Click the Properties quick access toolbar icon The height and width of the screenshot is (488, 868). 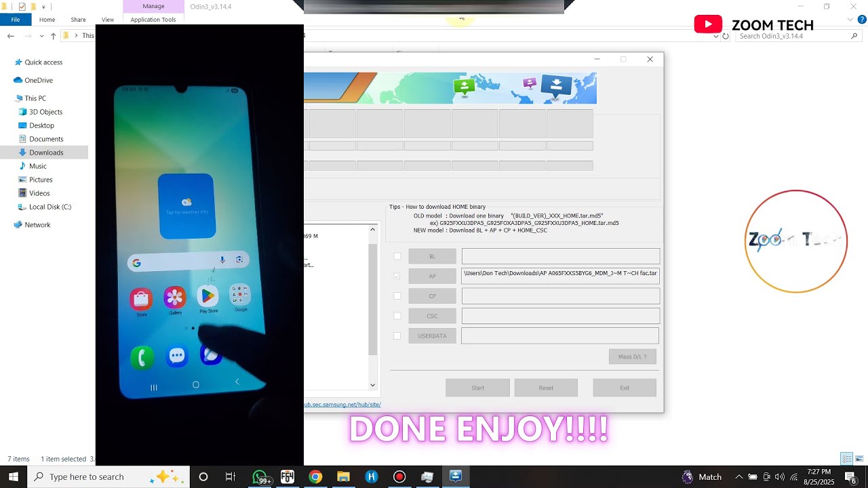(x=22, y=7)
